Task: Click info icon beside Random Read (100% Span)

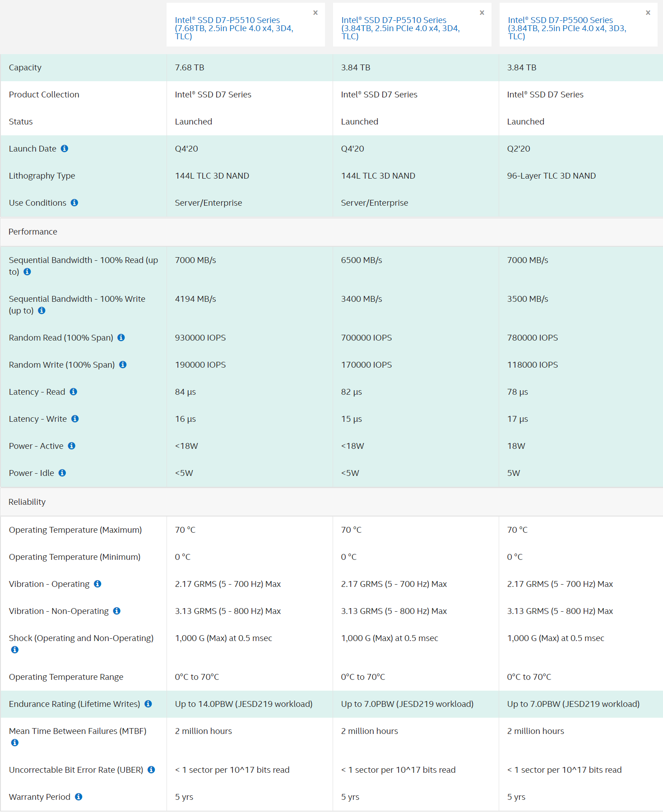Action: coord(121,337)
